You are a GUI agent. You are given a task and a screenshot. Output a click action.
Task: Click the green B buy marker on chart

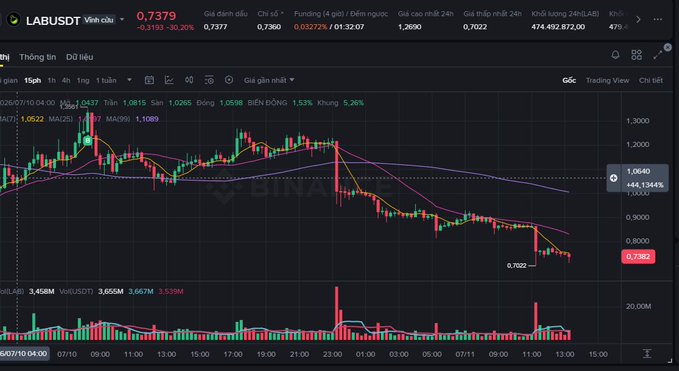click(88, 140)
